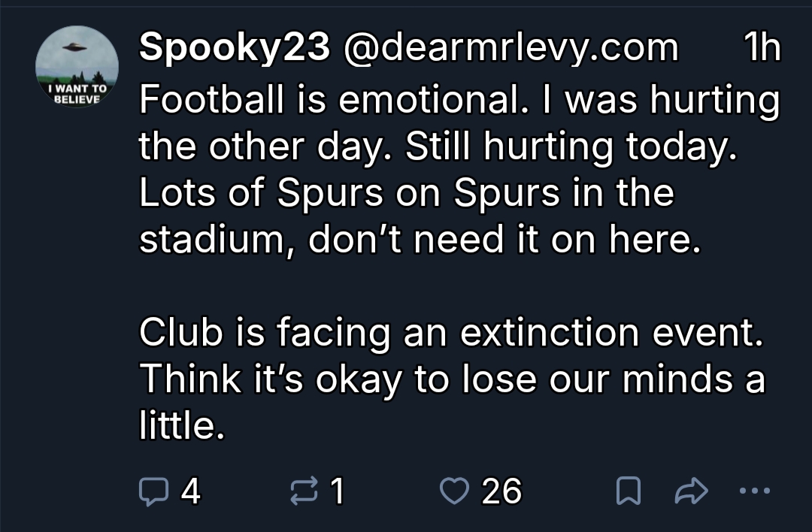Screen dimensions: 812x532
Task: Click the "I WANT TO BELIEVE" avatar caption
Action: (77, 93)
